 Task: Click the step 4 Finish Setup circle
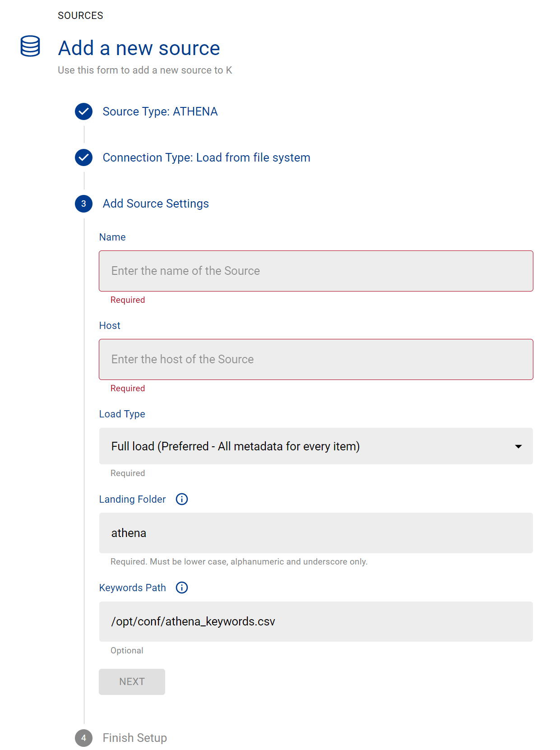point(83,738)
